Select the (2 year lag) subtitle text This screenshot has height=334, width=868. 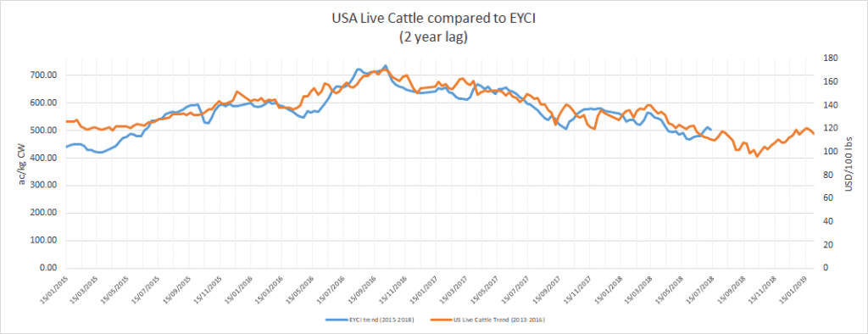click(x=434, y=38)
